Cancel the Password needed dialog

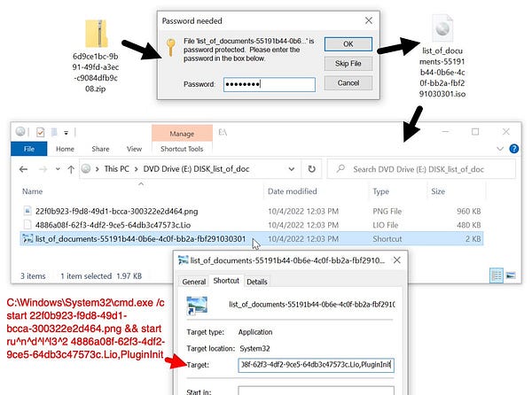click(348, 83)
